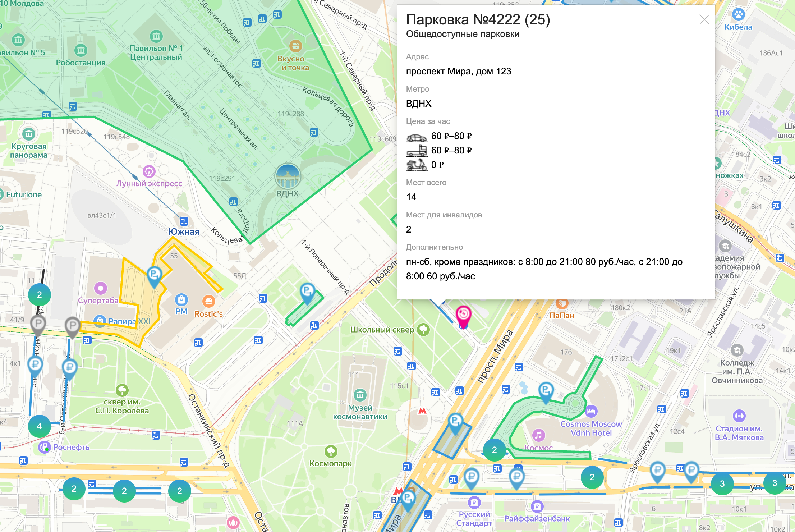
Task: Open the Лунный экспресс attraction marker
Action: 149,172
